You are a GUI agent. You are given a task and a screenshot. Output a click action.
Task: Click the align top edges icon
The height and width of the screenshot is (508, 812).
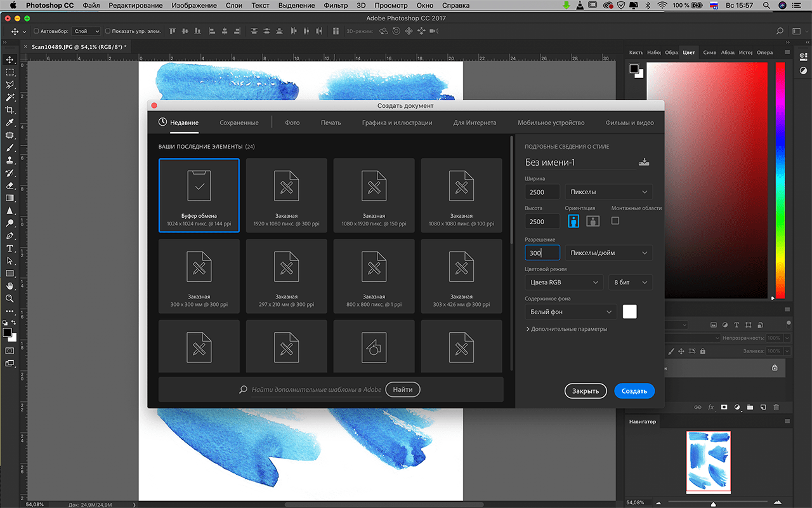[172, 30]
